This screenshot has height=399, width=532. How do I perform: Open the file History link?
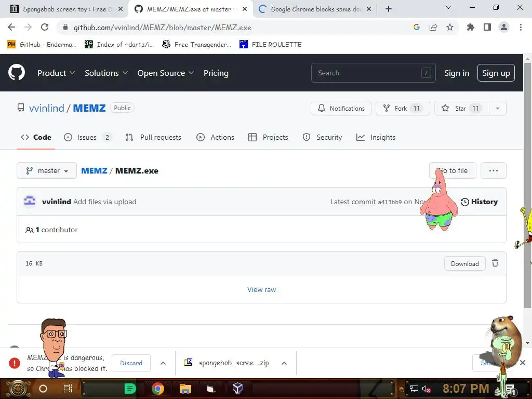[x=479, y=202]
